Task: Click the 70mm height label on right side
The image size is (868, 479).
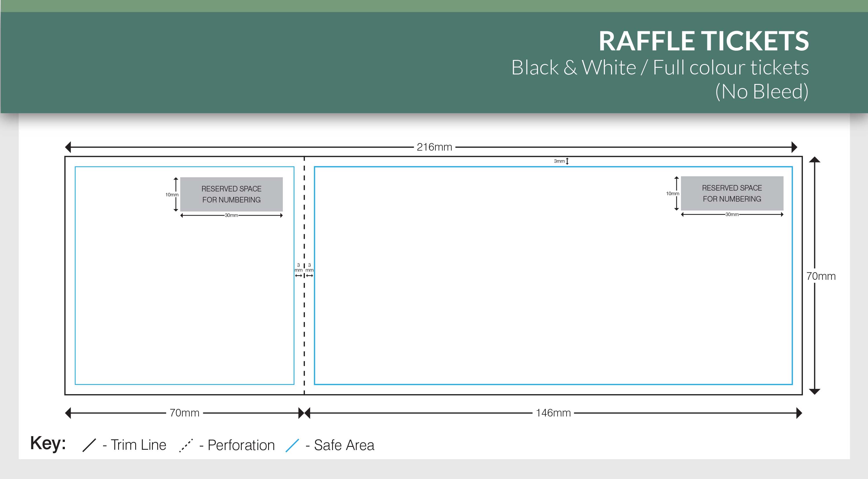Action: [821, 276]
